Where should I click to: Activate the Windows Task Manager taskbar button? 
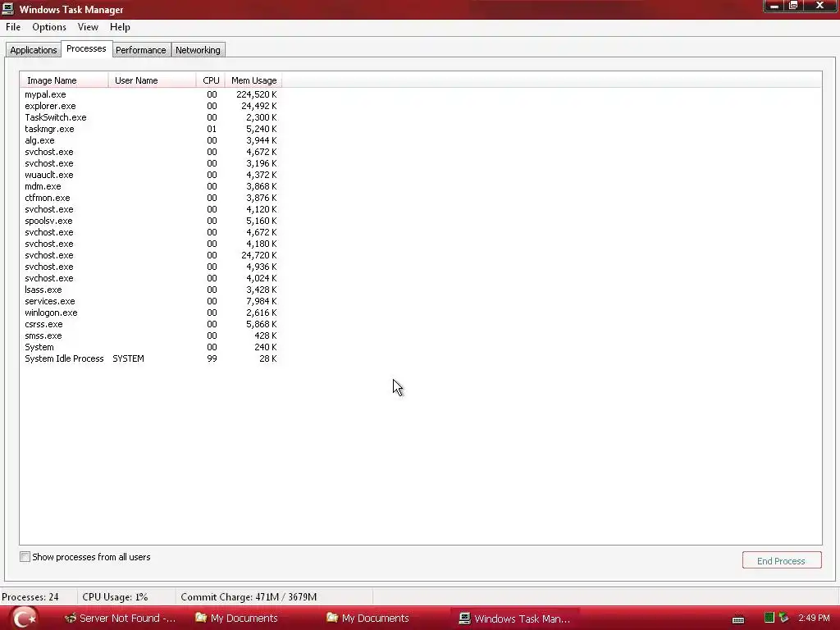(515, 619)
